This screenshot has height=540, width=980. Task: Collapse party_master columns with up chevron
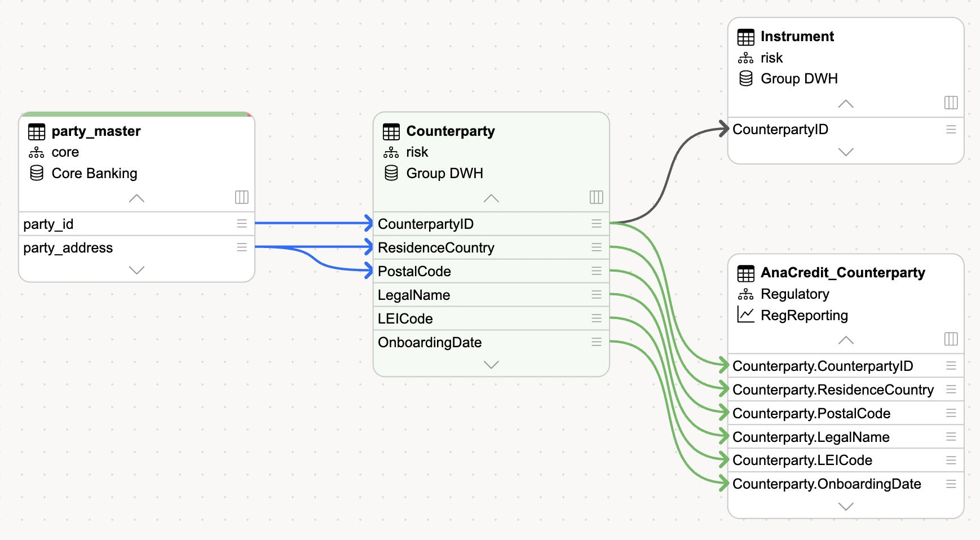click(136, 198)
